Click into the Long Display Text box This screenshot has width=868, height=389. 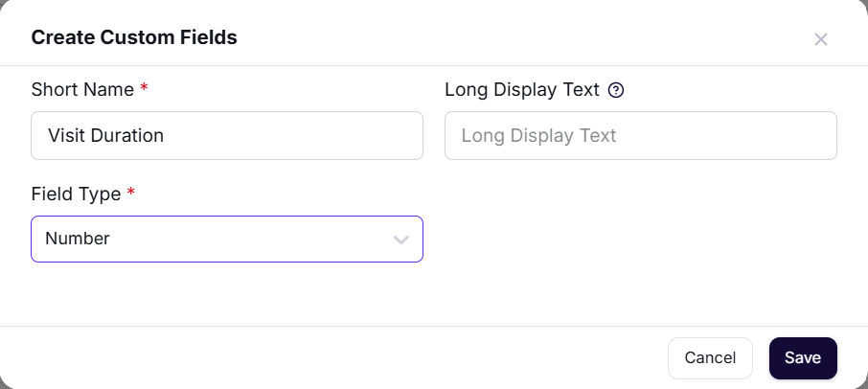641,135
